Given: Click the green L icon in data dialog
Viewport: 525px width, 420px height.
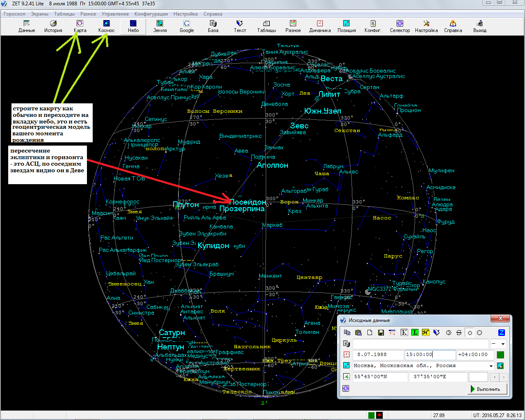Looking at the screenshot, I should [x=415, y=333].
